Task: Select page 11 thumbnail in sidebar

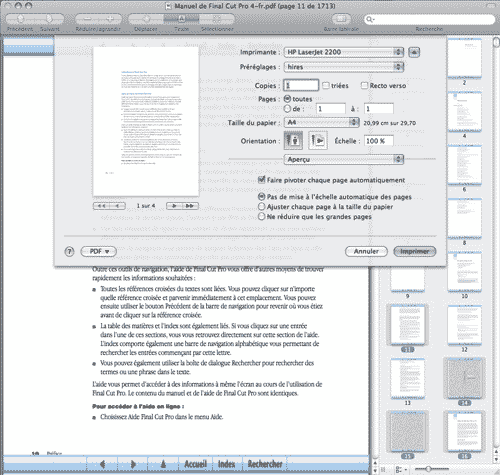Action: pos(407,325)
